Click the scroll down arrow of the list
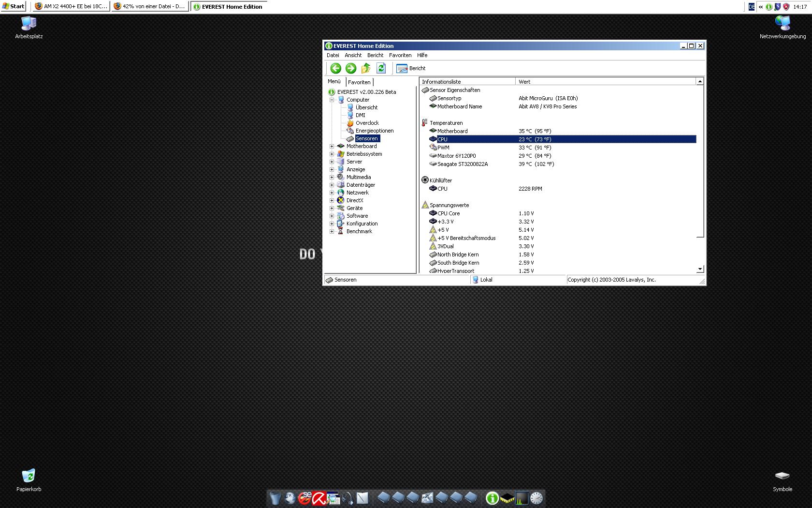Viewport: 812px width, 508px height. click(x=700, y=269)
